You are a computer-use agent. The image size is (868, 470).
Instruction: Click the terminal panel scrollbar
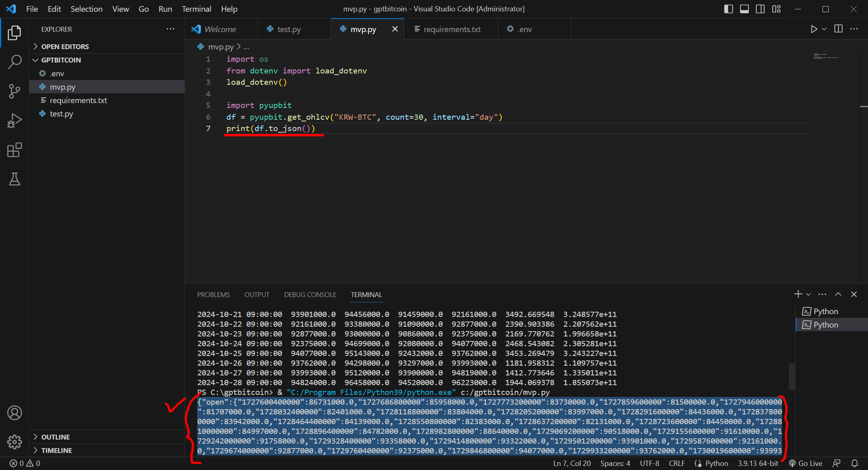(x=792, y=376)
